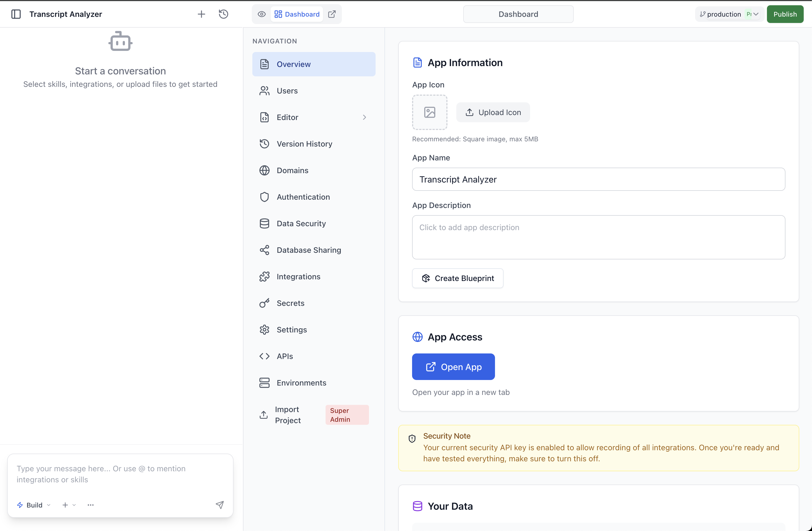Click the app icon image placeholder
The height and width of the screenshot is (531, 812).
(x=429, y=112)
